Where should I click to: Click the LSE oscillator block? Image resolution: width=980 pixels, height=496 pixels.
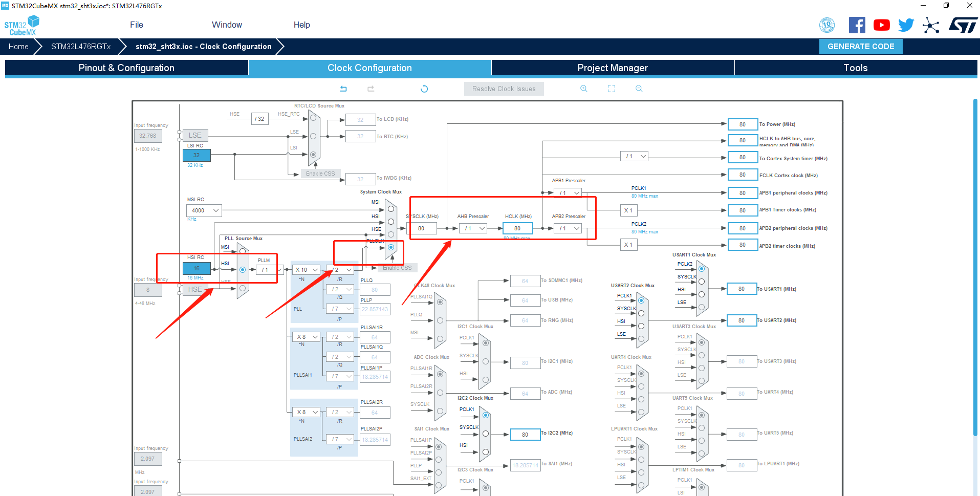(195, 135)
